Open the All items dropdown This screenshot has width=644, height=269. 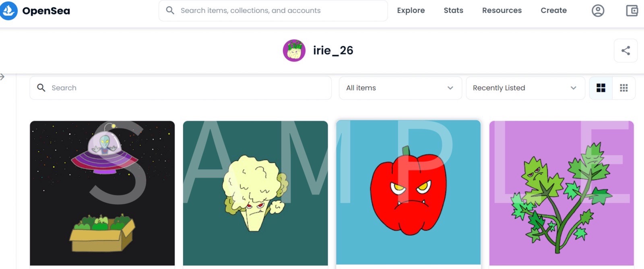coord(400,88)
